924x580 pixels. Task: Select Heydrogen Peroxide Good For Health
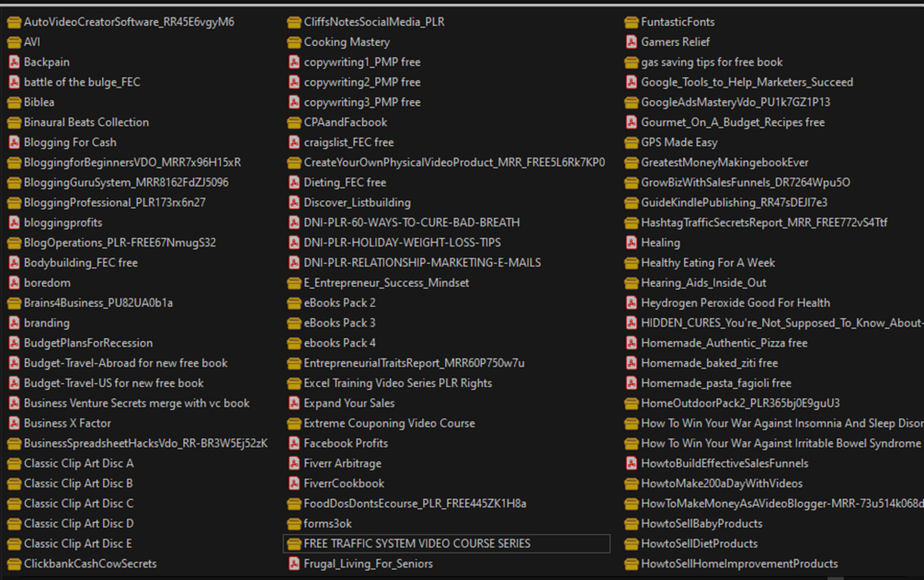tap(736, 303)
